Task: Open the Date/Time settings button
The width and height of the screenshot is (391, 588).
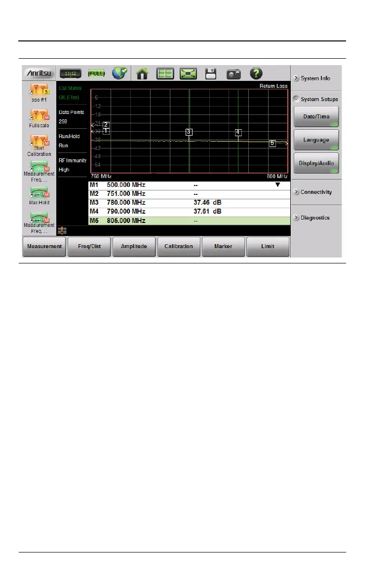Action: pos(316,116)
